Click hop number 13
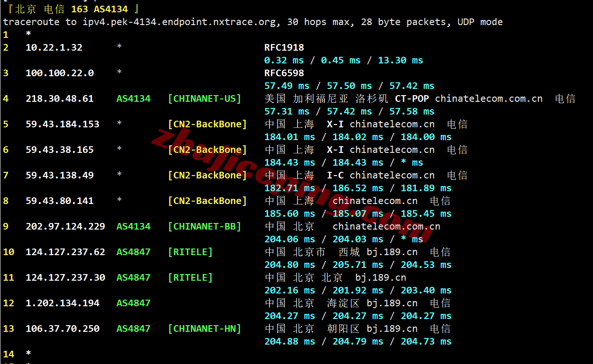The height and width of the screenshot is (364, 593). [9, 328]
